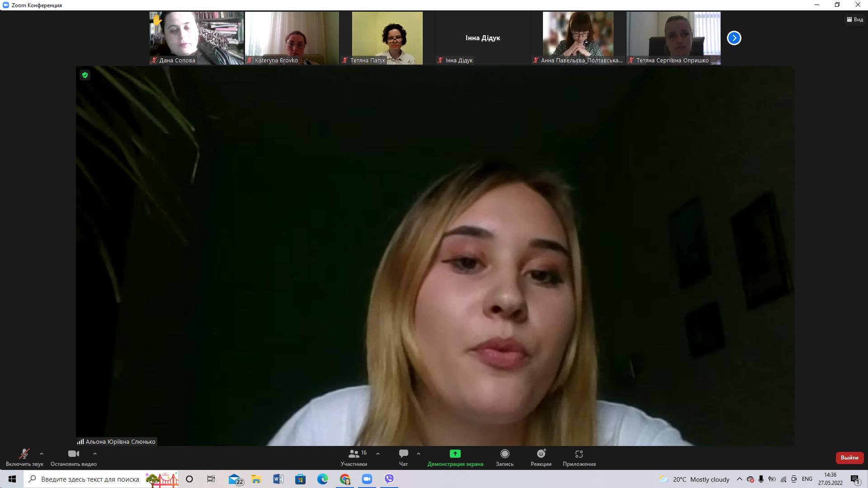Click the Windows taskbar search field
868x488 pixels.
[x=90, y=479]
